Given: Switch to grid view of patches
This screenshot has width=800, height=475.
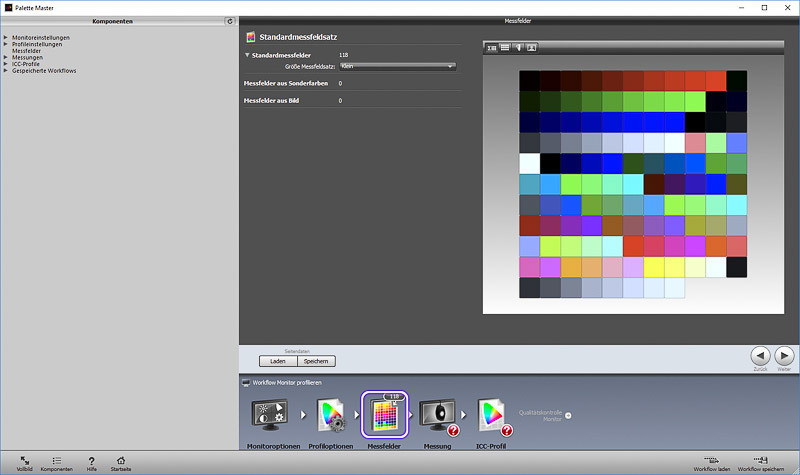Looking at the screenshot, I should click(x=491, y=47).
